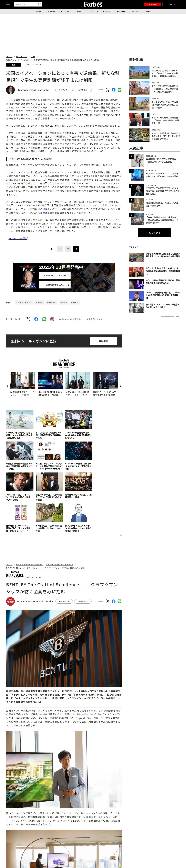Expand the カテゴリ dropdown

[65, 11]
